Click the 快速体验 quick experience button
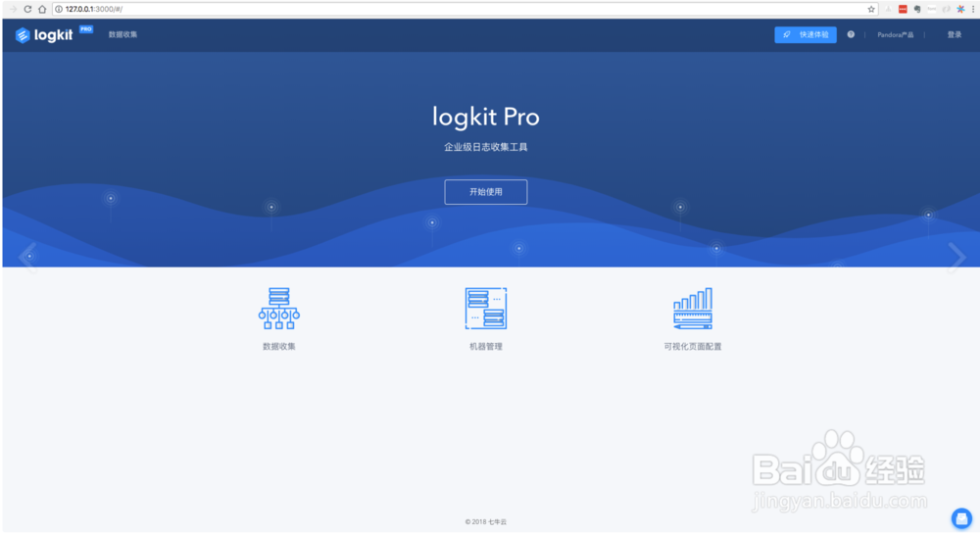This screenshot has height=534, width=980. pos(805,34)
